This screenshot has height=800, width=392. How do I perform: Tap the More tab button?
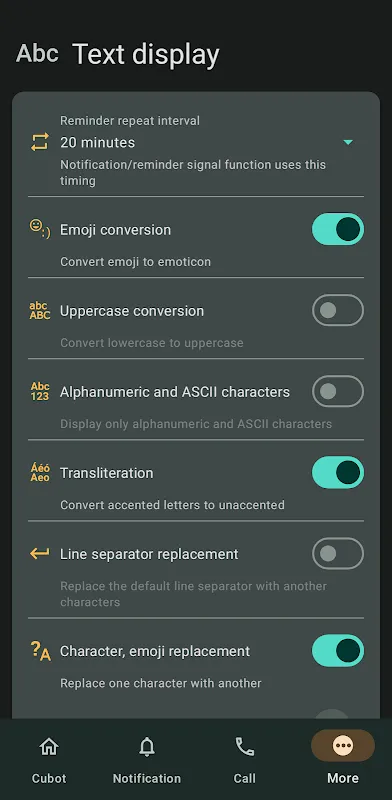point(343,759)
